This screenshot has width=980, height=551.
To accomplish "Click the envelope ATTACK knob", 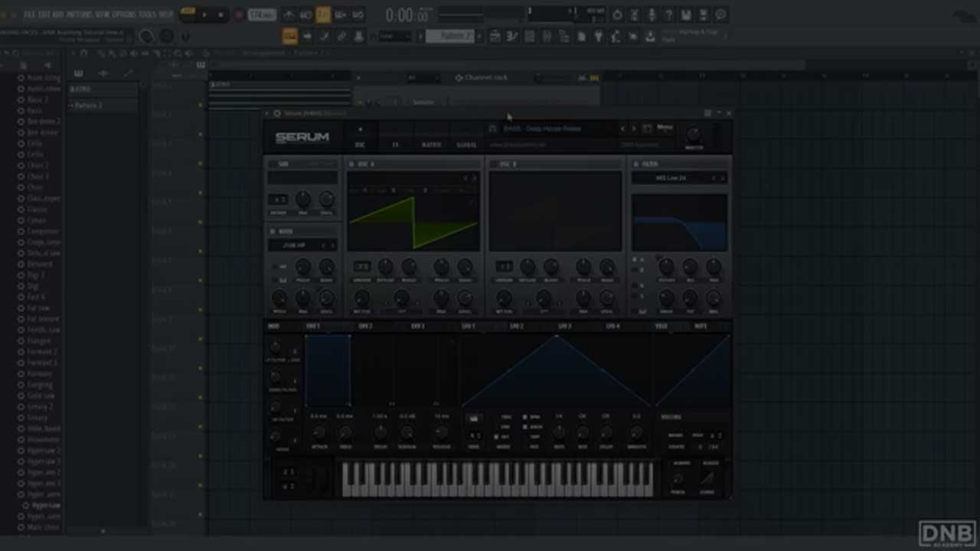I will (319, 433).
